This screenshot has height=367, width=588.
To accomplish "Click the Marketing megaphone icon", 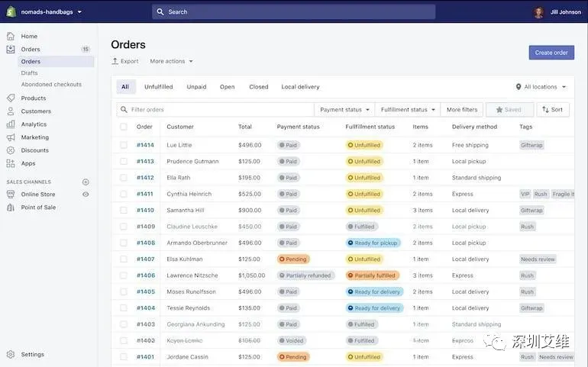I will click(11, 137).
